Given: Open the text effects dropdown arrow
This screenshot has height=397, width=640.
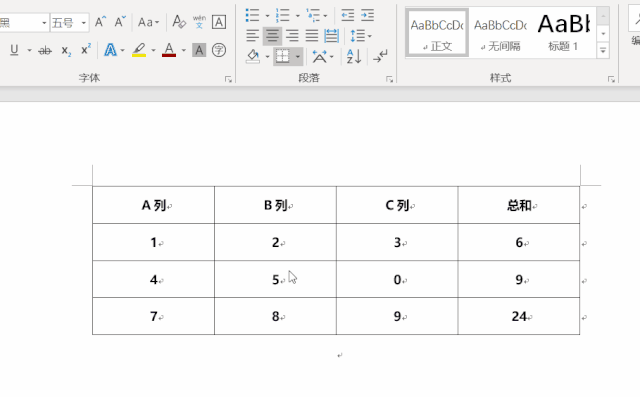Looking at the screenshot, I should (122, 51).
